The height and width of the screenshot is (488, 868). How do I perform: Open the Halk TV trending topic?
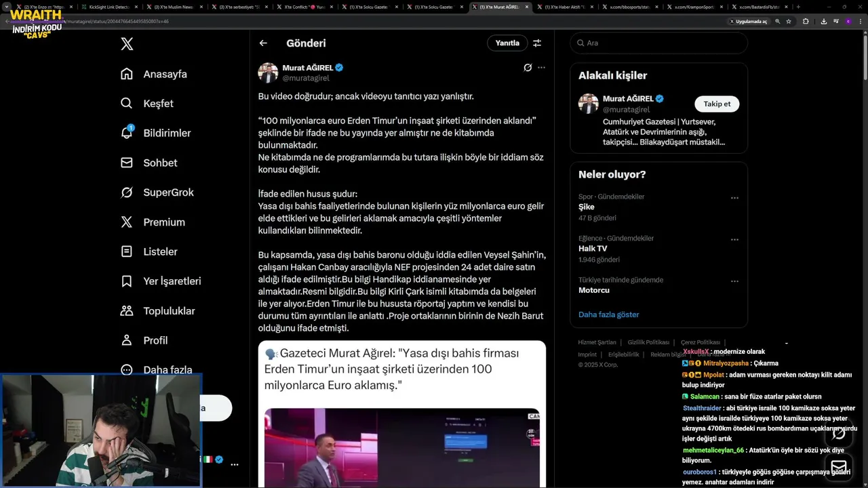pos(593,249)
